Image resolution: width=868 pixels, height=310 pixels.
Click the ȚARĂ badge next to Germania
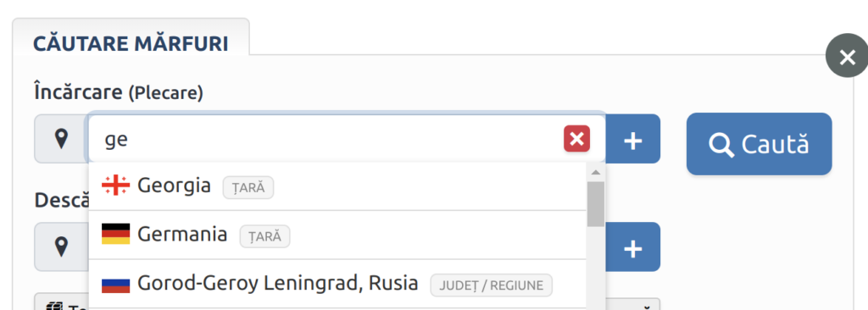[x=264, y=236]
